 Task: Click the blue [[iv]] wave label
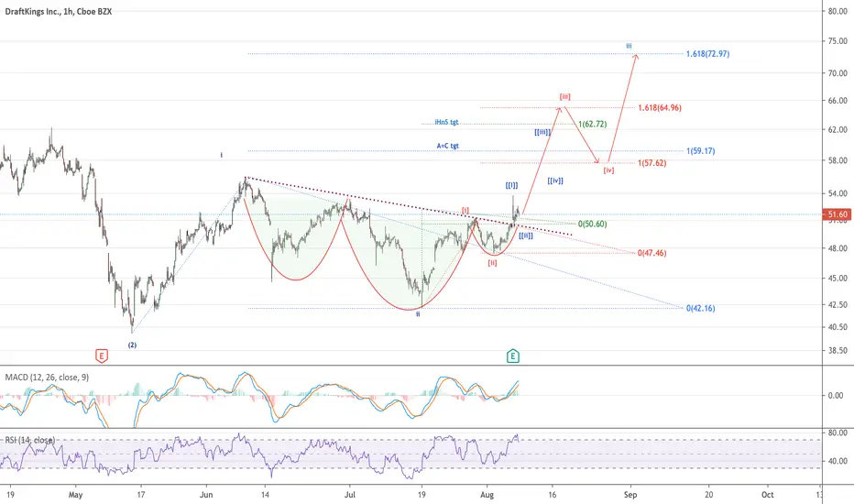(555, 181)
